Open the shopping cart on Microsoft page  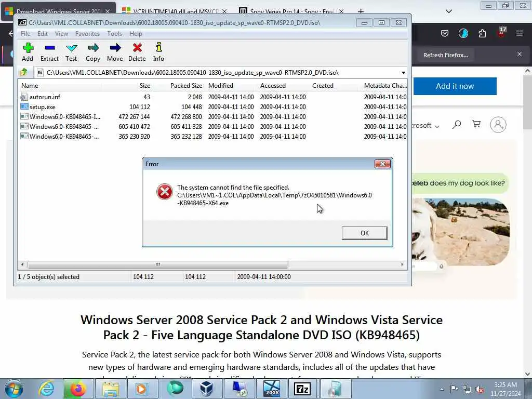476,124
